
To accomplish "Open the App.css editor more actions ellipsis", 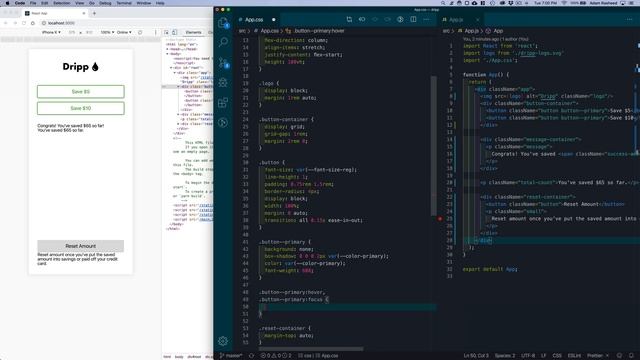I will coord(426,19).
